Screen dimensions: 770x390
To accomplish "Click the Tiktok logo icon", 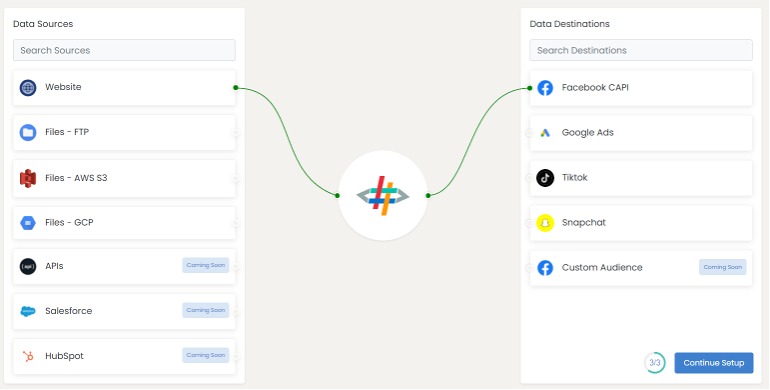I will tap(545, 178).
